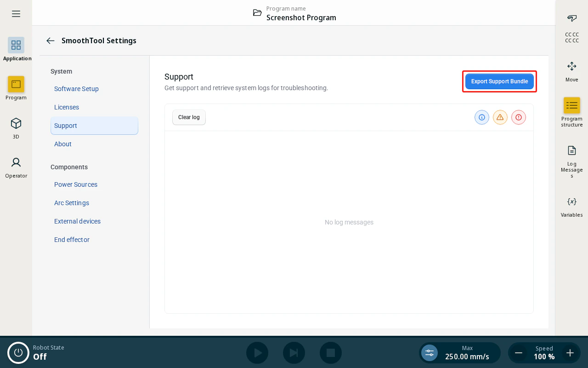Open program folder icon in header
This screenshot has height=368, width=588.
pyautogui.click(x=257, y=13)
